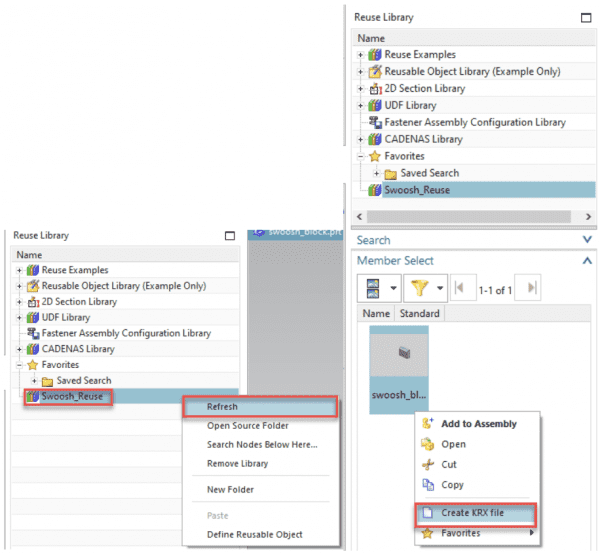Click the Standard column header
The height and width of the screenshot is (554, 600).
click(419, 313)
